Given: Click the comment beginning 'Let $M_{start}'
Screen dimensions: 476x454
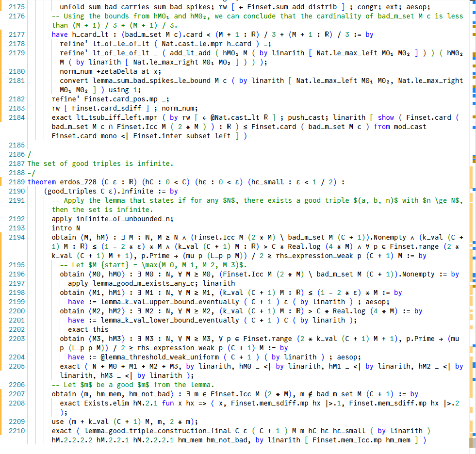Looking at the screenshot, I should coord(153,265).
